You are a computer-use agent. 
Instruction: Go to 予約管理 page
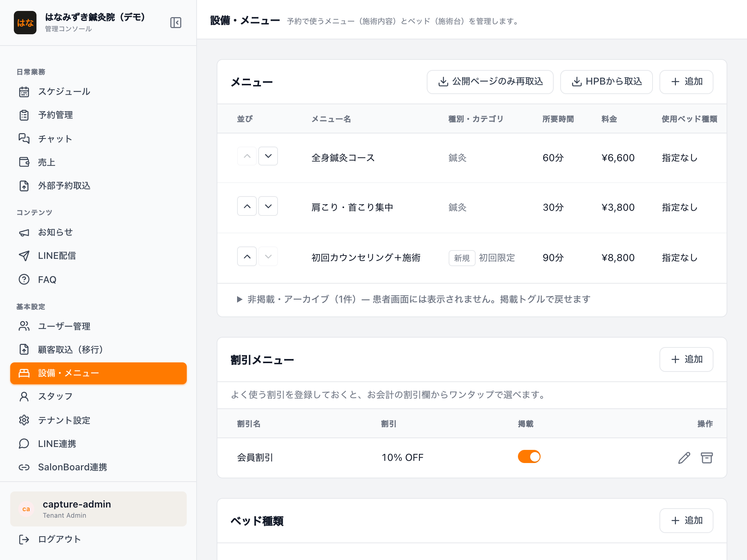tap(98, 115)
